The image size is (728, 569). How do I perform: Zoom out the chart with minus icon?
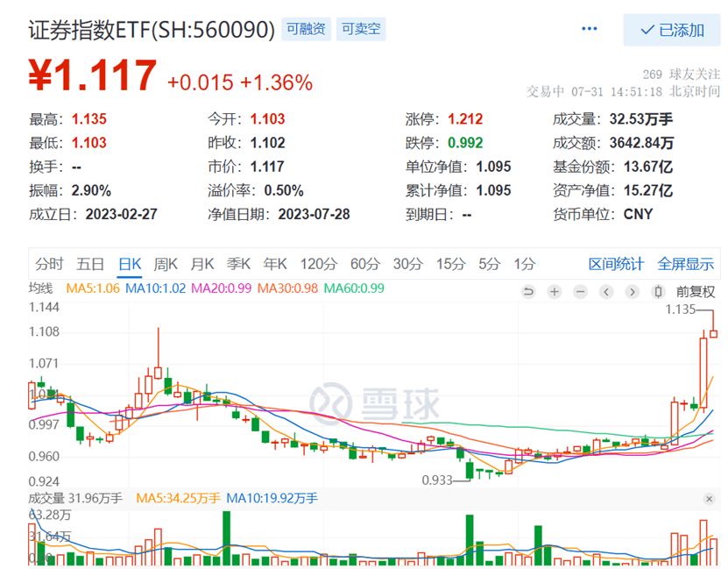[579, 291]
